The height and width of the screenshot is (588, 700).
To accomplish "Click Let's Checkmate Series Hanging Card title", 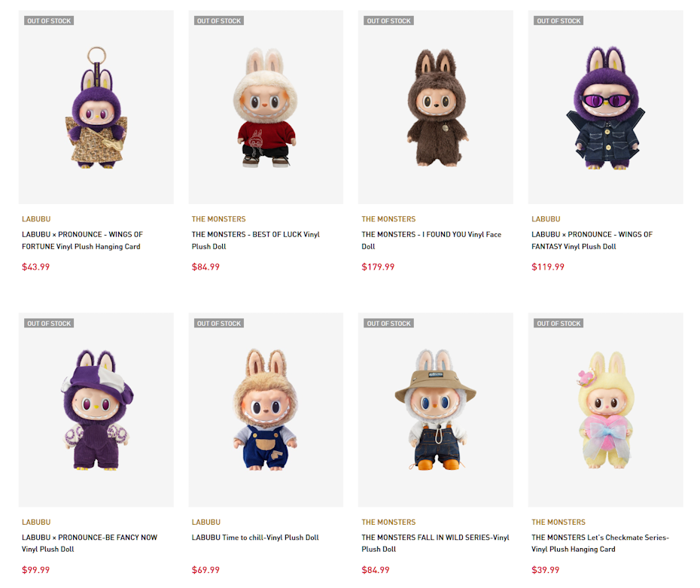I will pos(600,543).
